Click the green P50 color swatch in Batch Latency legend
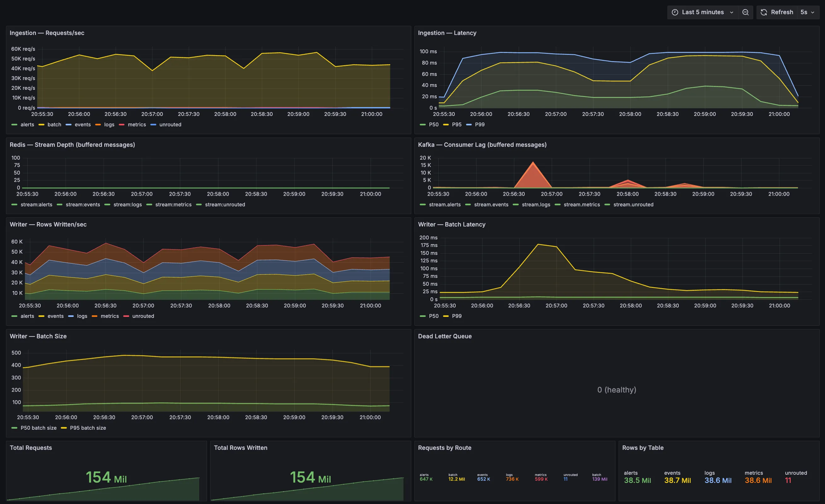 click(423, 316)
